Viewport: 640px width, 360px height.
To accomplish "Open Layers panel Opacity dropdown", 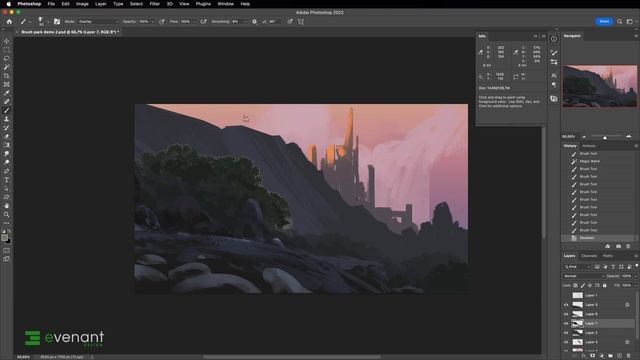I will coord(635,276).
